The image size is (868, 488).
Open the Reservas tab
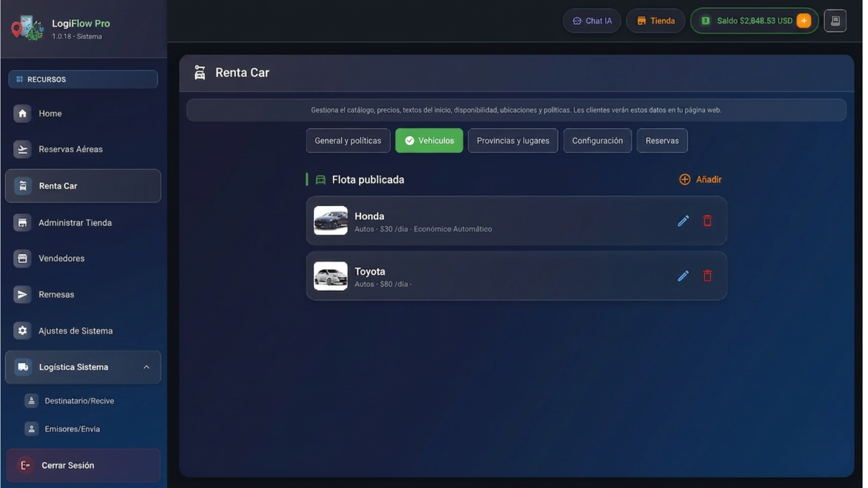tap(662, 141)
